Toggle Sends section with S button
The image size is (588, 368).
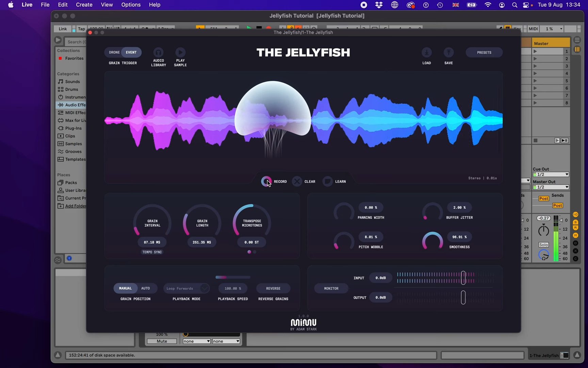(575, 222)
